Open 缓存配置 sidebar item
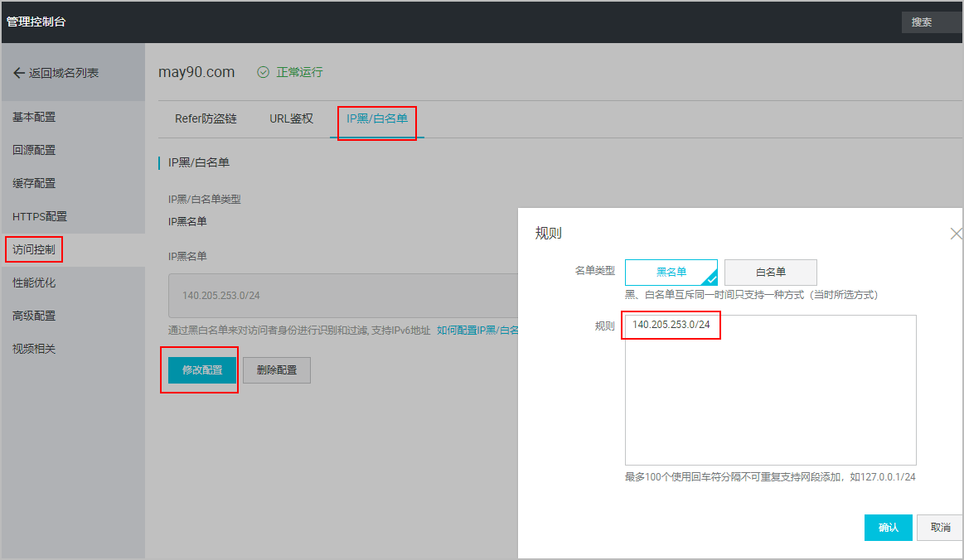This screenshot has height=560, width=964. coord(34,183)
